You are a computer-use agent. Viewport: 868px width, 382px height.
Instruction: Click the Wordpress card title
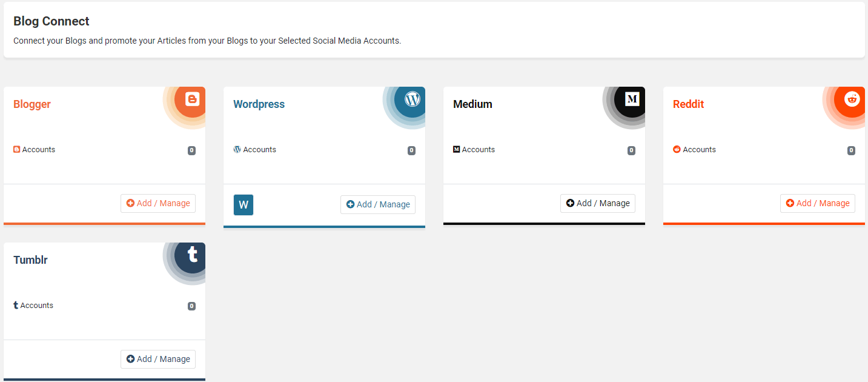coord(259,104)
